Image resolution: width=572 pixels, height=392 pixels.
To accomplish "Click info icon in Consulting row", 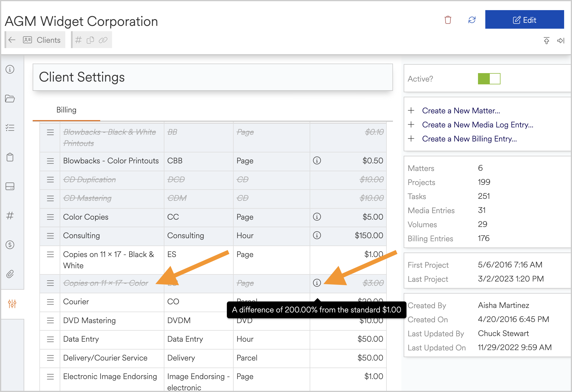I will 317,235.
